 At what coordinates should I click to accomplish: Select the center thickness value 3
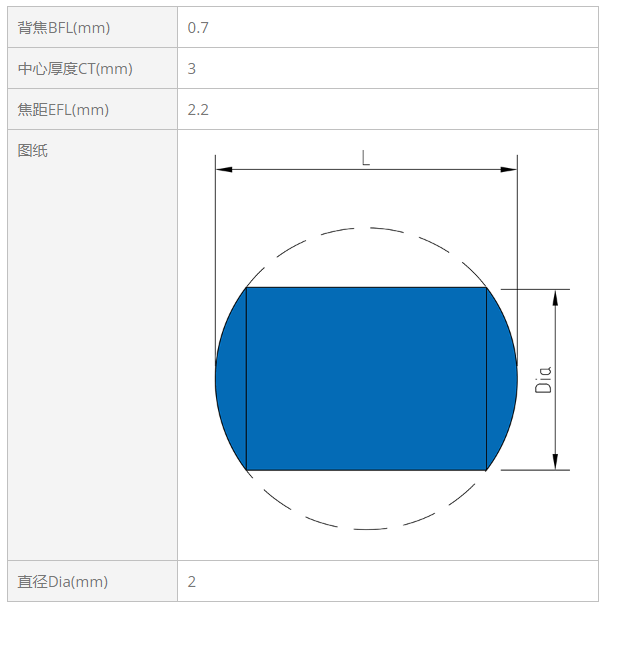pyautogui.click(x=191, y=69)
